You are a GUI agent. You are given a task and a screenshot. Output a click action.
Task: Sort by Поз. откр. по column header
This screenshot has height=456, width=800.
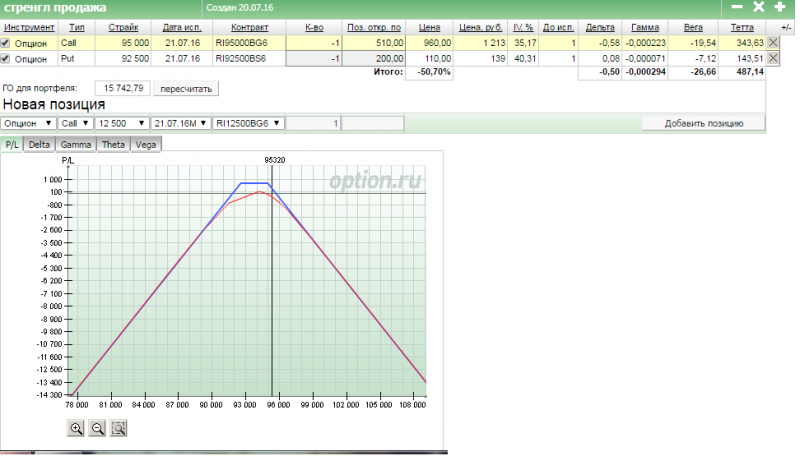[374, 28]
